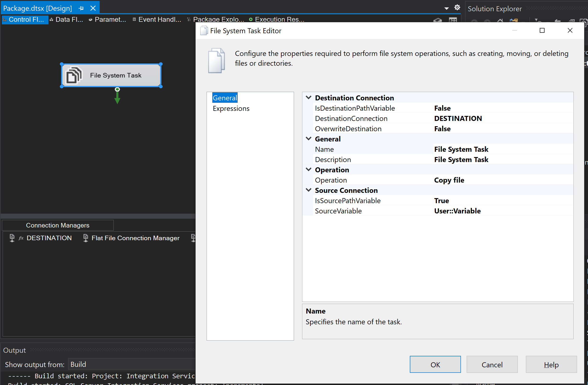Toggle the IsDestinationPathVariable False value
The width and height of the screenshot is (588, 385).
(442, 108)
